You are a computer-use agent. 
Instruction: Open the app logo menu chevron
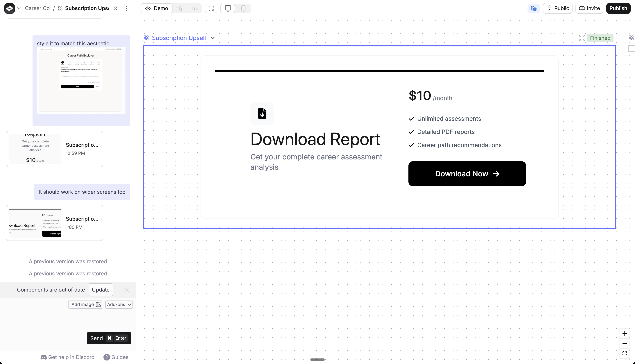(x=19, y=8)
